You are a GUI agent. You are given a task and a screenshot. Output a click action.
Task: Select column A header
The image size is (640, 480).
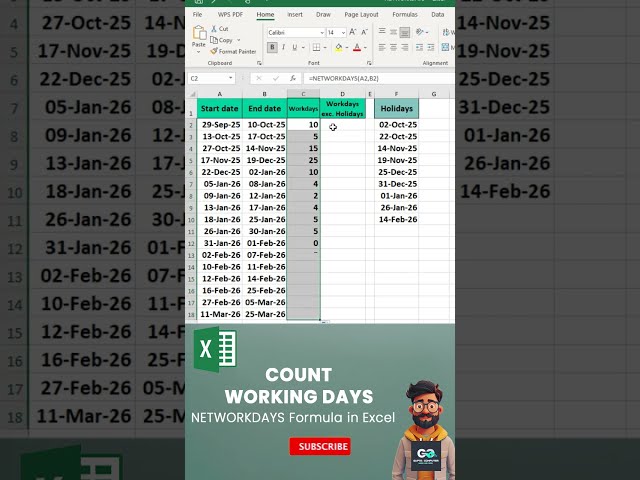point(220,94)
